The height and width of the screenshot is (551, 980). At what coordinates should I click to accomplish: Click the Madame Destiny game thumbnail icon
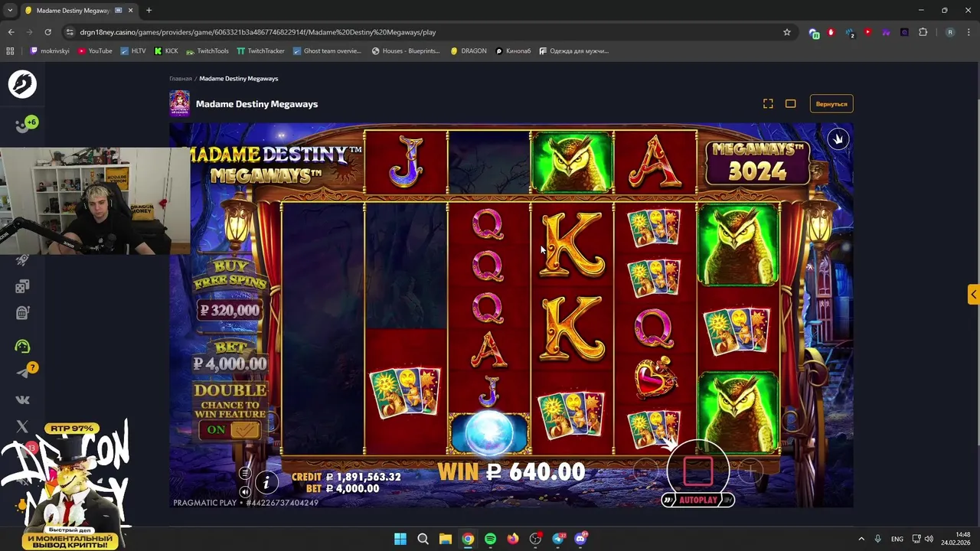point(179,103)
